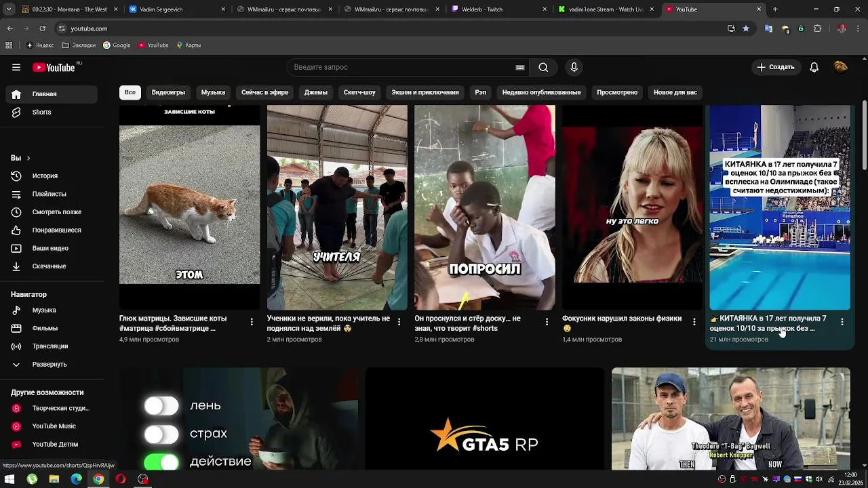Select the Новое для вас chip
Viewport: 868px width, 488px height.
point(675,92)
